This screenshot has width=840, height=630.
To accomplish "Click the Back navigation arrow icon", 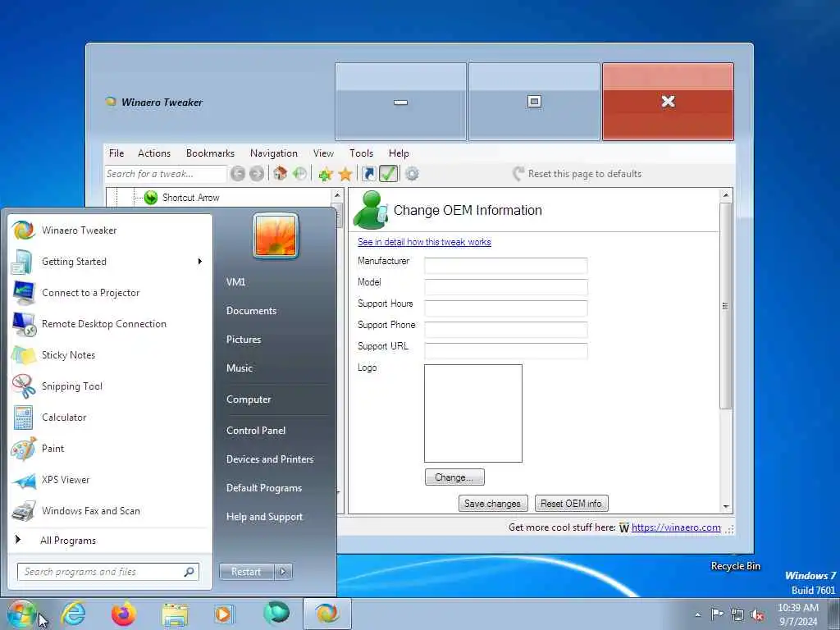I will pyautogui.click(x=238, y=174).
